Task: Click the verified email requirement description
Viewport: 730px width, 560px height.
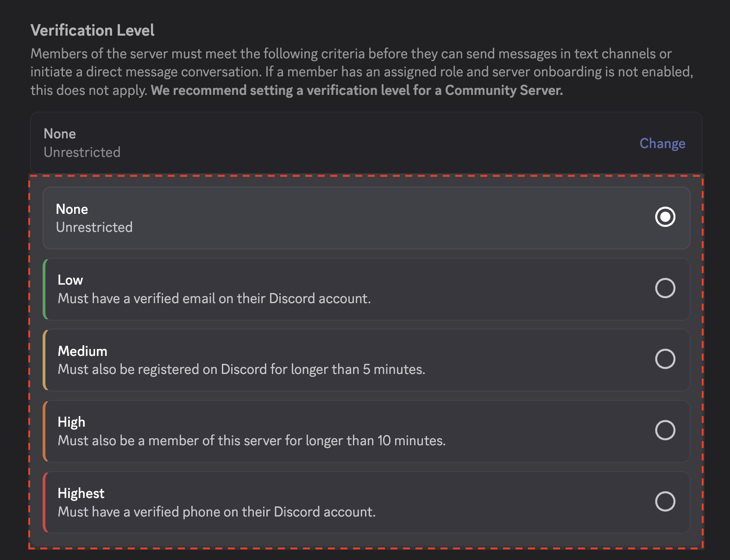Action: [214, 299]
